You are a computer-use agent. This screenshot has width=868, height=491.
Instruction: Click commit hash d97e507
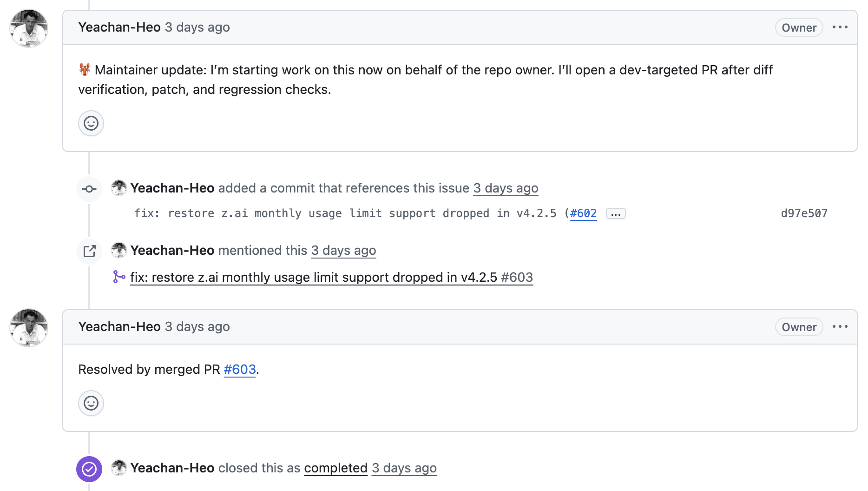804,213
